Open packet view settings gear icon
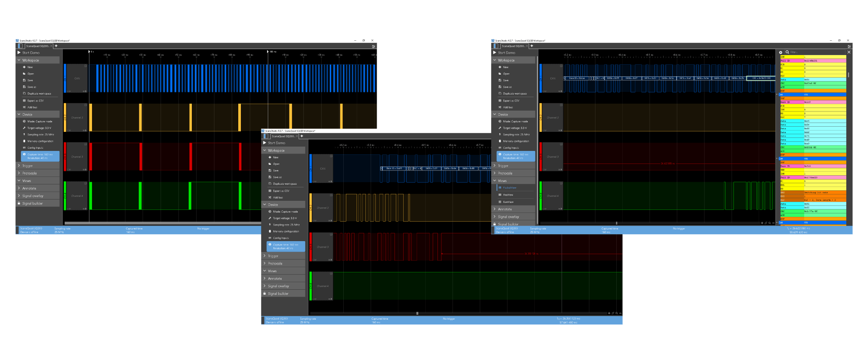Viewport: 868px width, 363px height. tap(781, 52)
